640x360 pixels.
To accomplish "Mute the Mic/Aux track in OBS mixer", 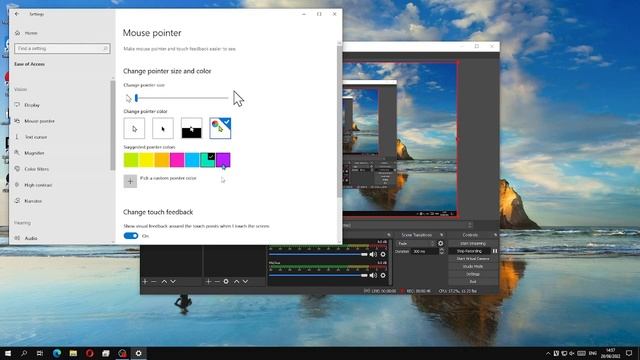I will (373, 276).
